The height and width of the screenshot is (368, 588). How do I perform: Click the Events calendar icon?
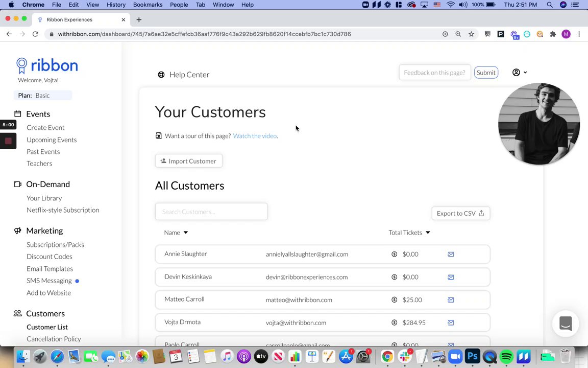[x=18, y=114]
